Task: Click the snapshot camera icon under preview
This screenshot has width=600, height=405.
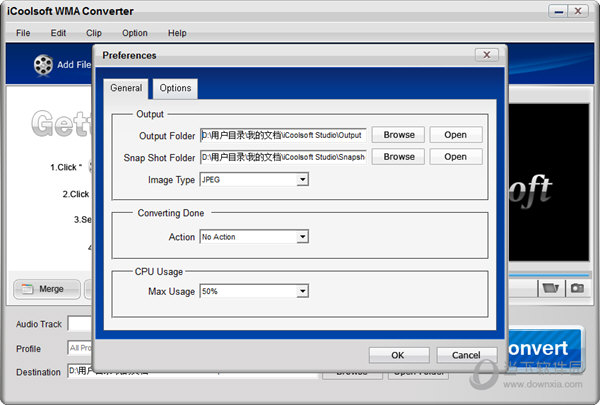Action: coord(577,288)
